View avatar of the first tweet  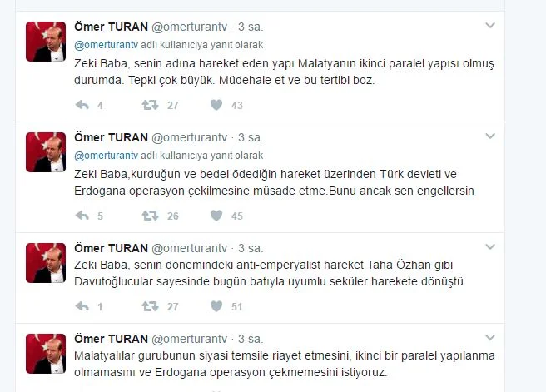[x=46, y=42]
